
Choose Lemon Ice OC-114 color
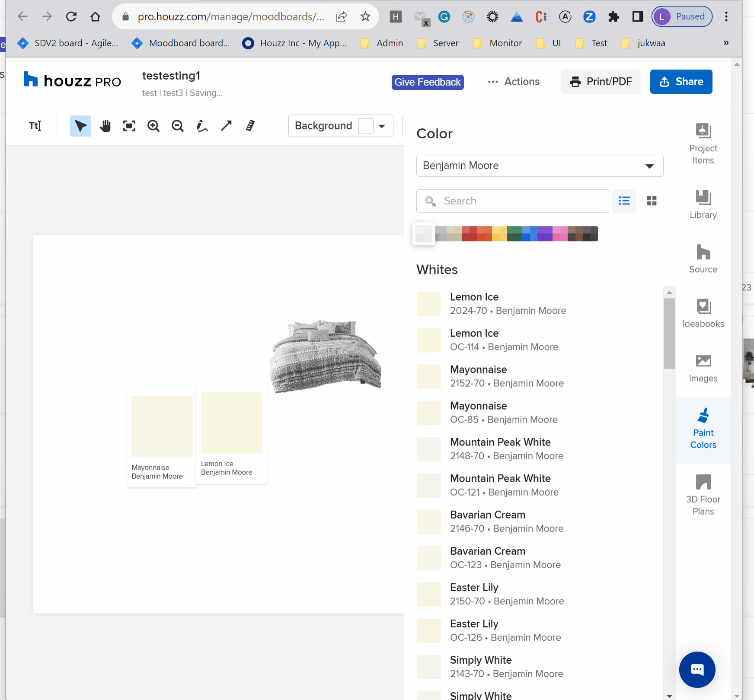540,340
